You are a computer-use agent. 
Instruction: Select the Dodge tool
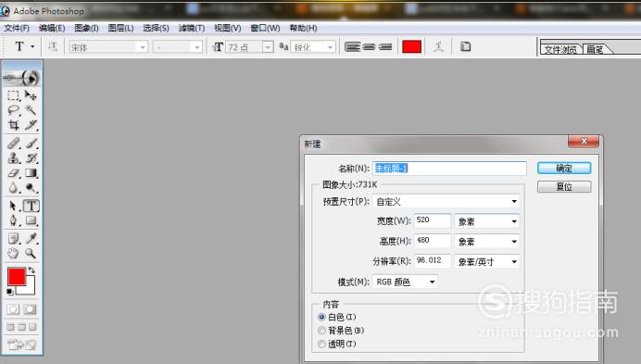pyautogui.click(x=31, y=188)
